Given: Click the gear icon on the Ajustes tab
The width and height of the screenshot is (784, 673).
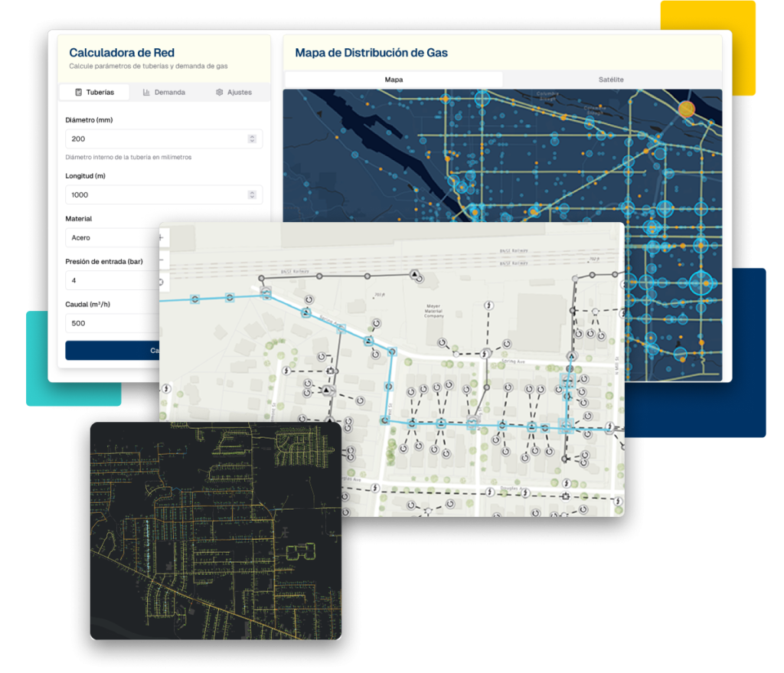Looking at the screenshot, I should (220, 92).
